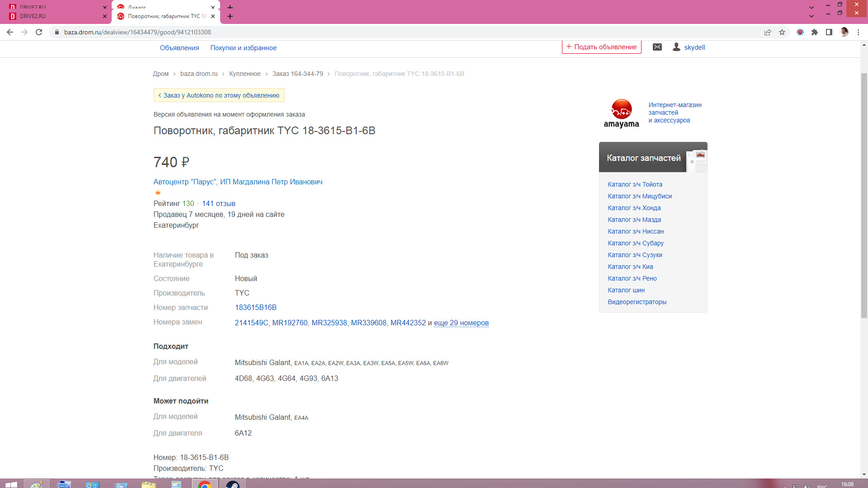This screenshot has height=488, width=868.
Task: Bookmark this page with the star icon
Action: pos(782,32)
